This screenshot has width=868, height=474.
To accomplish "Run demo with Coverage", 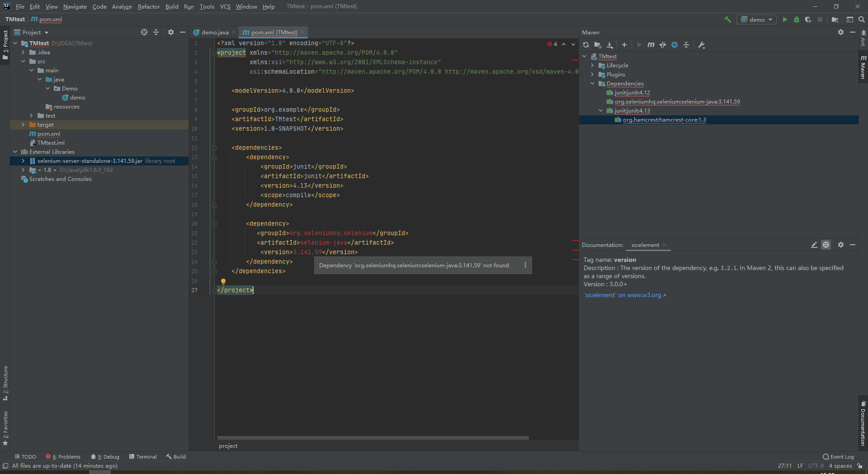I will [x=808, y=19].
